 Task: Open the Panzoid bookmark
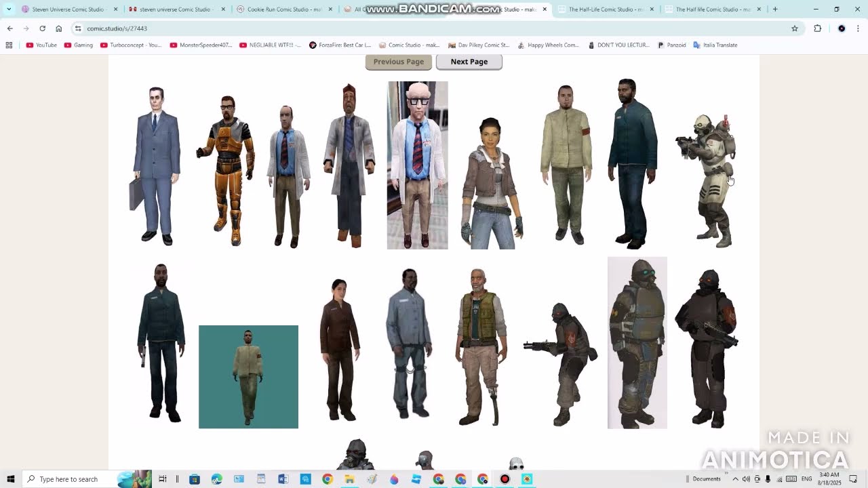coord(671,45)
